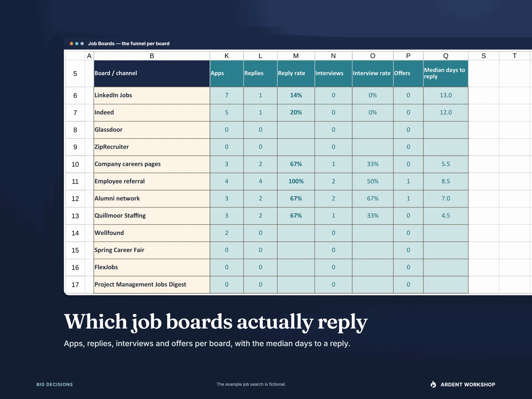Click the "Replies" header cell
The height and width of the screenshot is (399, 532).
click(x=260, y=73)
